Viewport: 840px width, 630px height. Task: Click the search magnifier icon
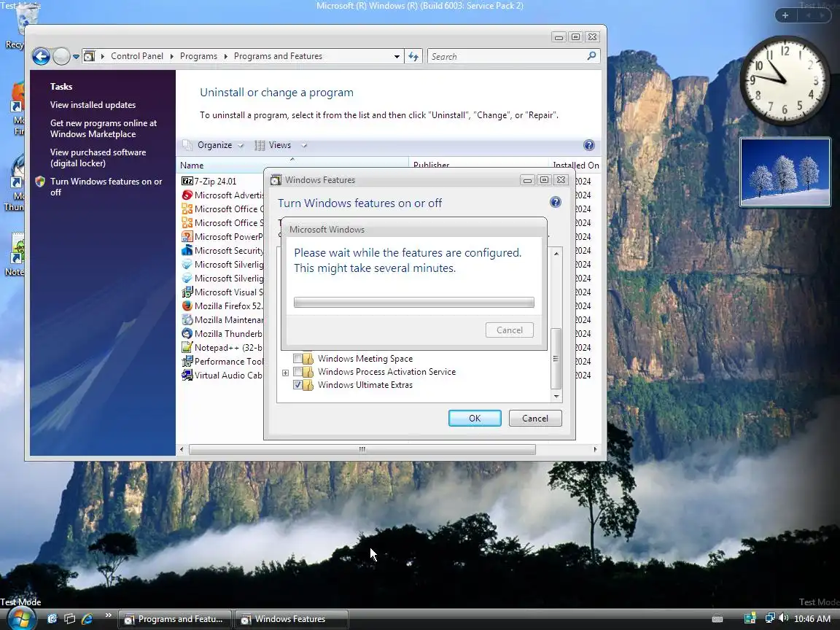coord(591,55)
